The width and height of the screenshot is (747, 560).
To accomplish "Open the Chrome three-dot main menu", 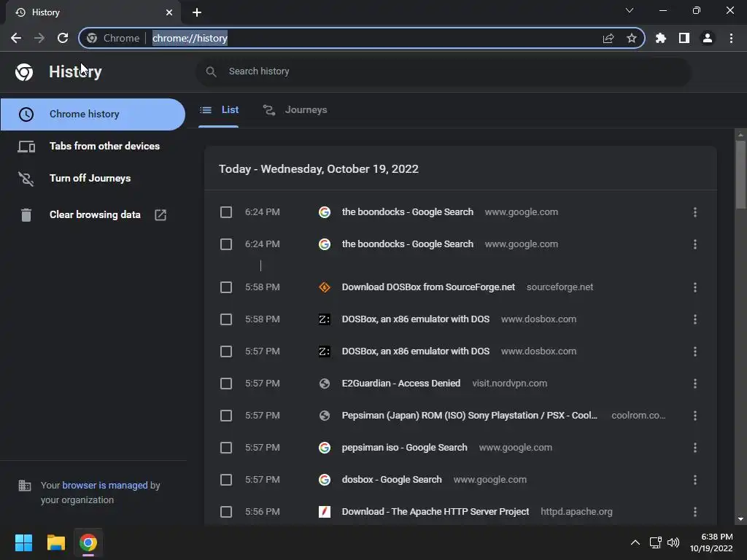I will (x=731, y=38).
